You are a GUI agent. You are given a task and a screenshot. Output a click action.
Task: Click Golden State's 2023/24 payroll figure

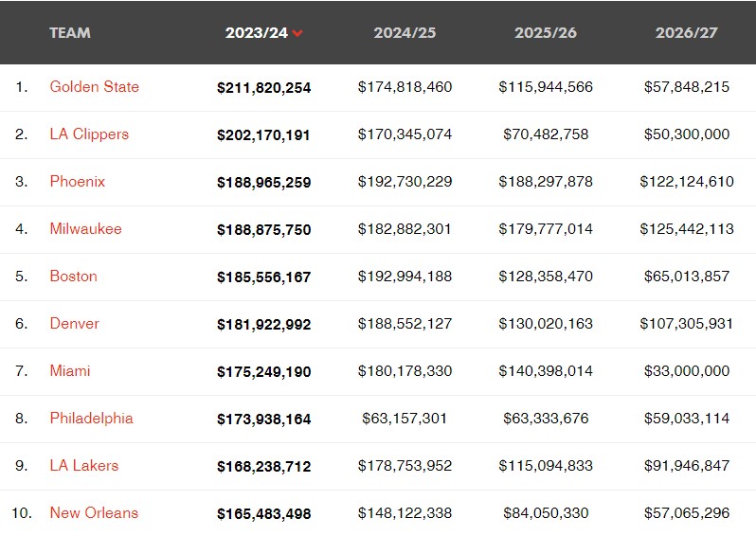click(263, 87)
